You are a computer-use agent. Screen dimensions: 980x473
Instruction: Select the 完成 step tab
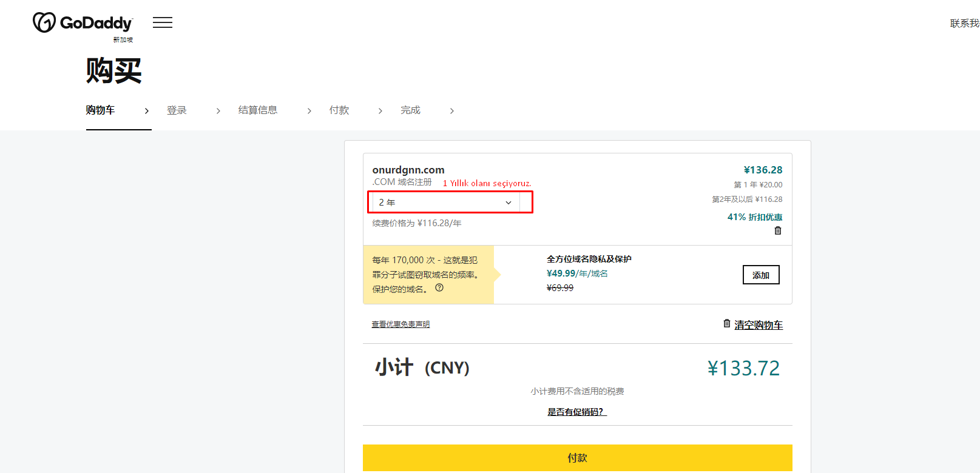point(410,110)
